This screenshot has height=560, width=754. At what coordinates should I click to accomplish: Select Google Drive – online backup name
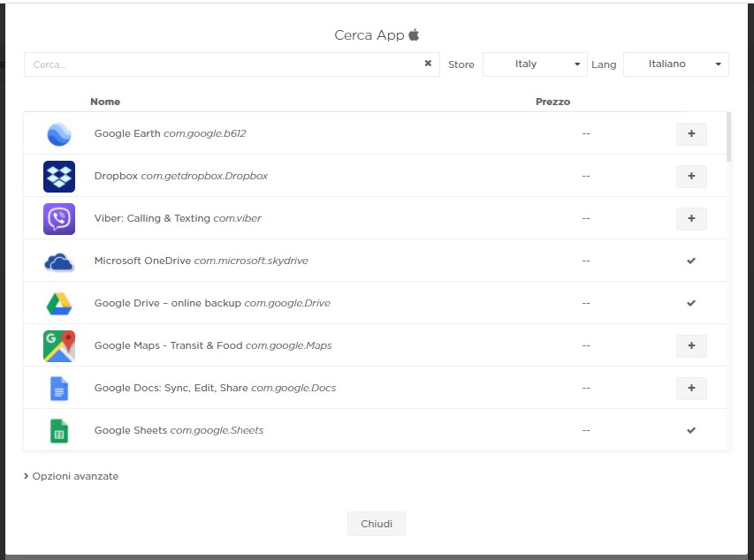coord(212,303)
